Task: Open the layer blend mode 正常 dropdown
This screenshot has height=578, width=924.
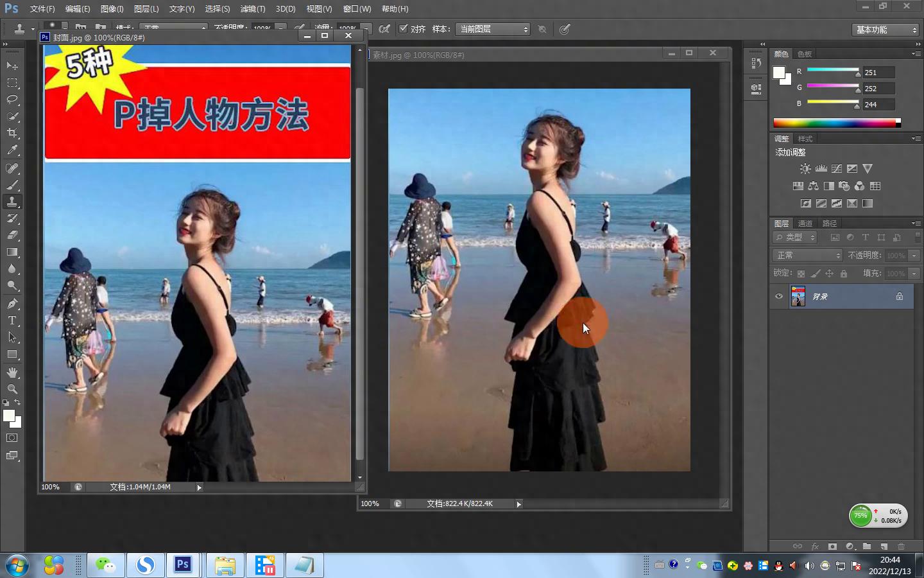Action: point(807,256)
